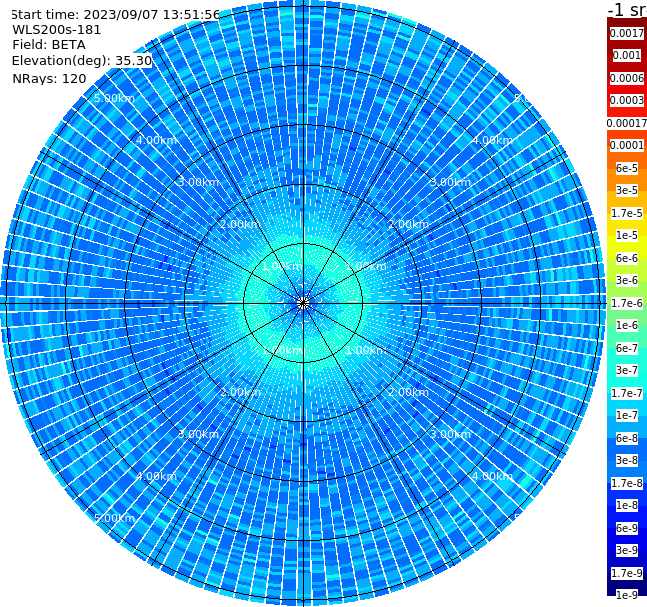Select the 3e-9 colorbar value
The image size is (647, 607).
(627, 550)
